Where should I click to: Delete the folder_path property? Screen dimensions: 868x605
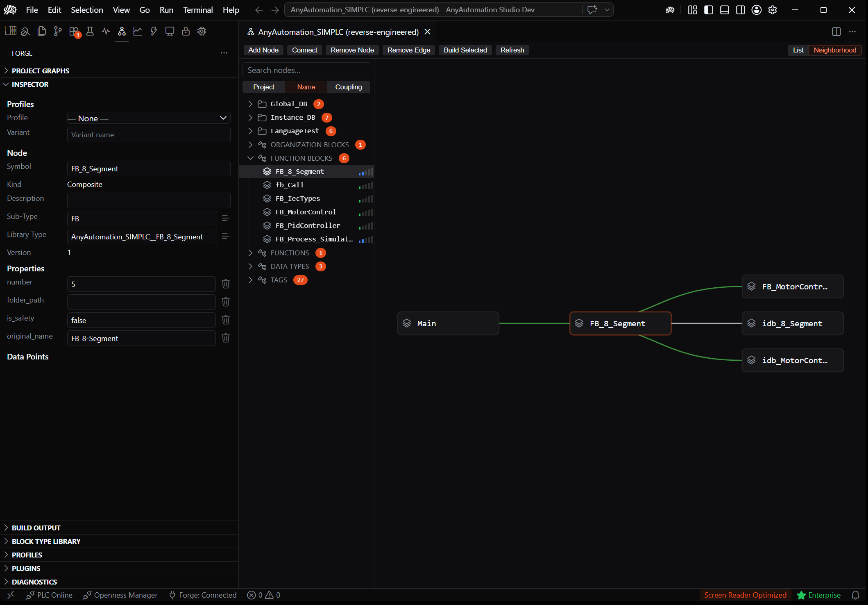click(226, 302)
